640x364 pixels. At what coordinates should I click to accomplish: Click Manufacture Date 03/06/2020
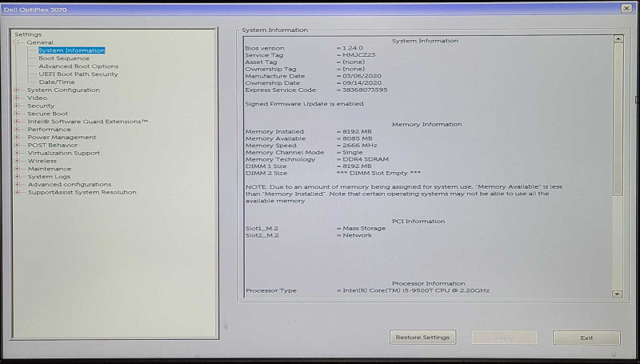tap(362, 76)
